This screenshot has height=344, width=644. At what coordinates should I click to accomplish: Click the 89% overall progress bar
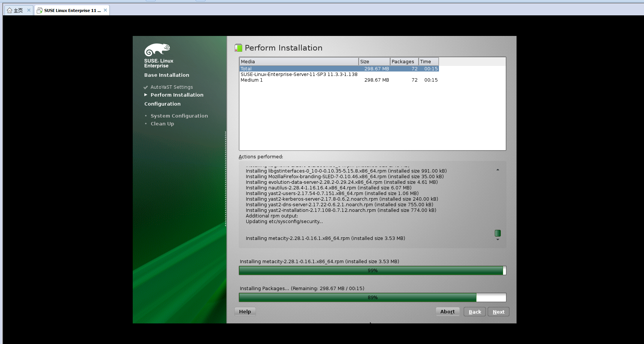[373, 298]
